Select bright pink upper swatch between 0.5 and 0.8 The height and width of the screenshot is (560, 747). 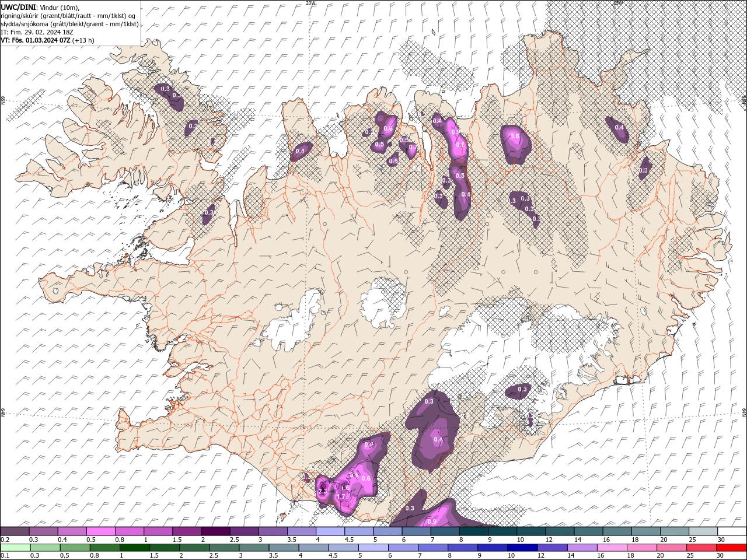coord(100,531)
